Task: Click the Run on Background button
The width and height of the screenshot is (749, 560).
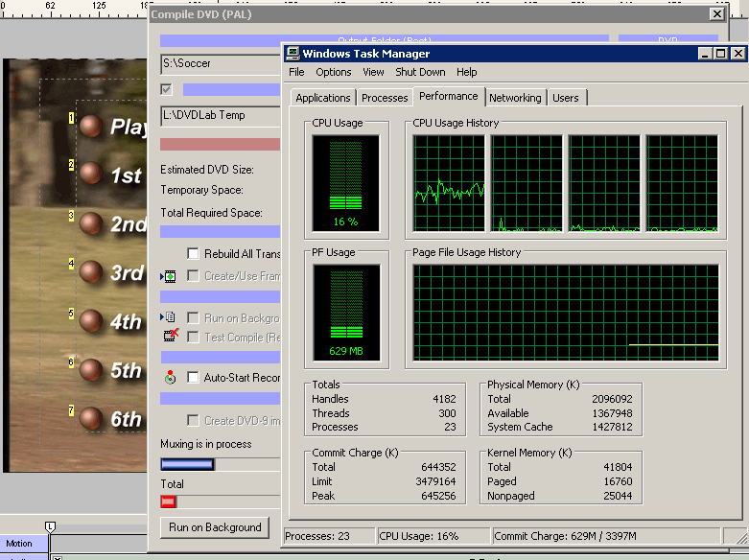Action: click(215, 527)
